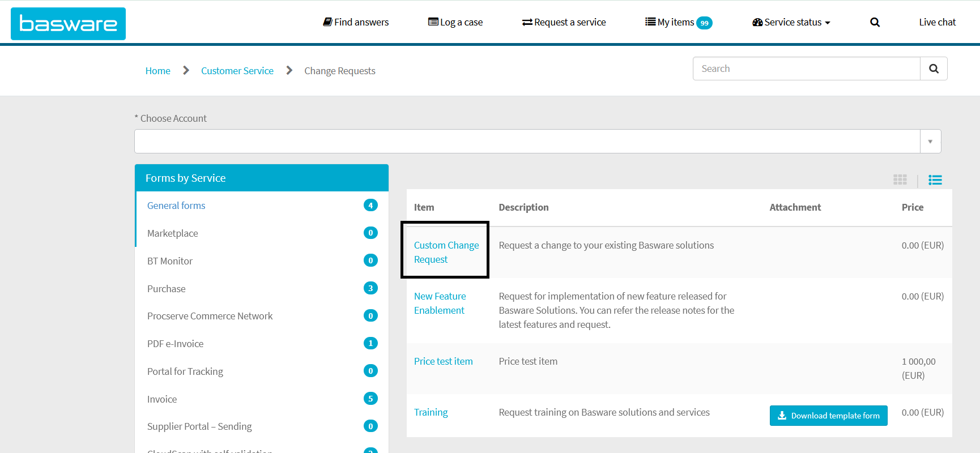The width and height of the screenshot is (980, 453).
Task: Open Price test item link
Action: click(444, 361)
